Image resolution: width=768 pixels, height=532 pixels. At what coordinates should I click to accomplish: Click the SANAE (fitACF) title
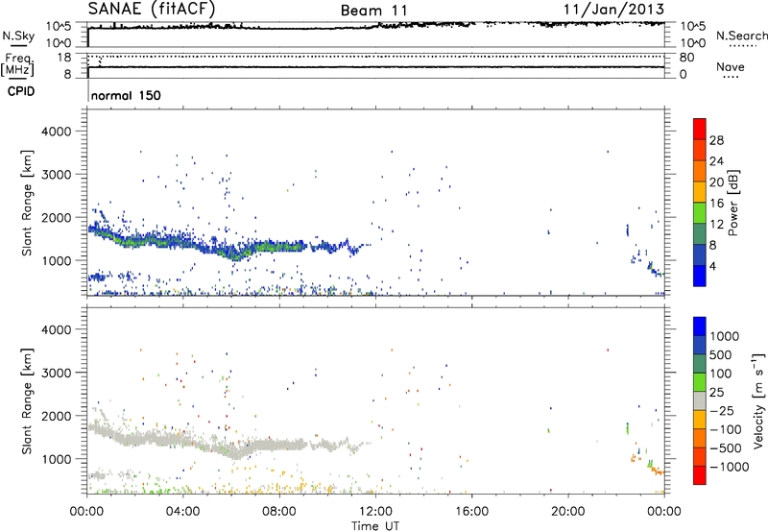(x=152, y=9)
